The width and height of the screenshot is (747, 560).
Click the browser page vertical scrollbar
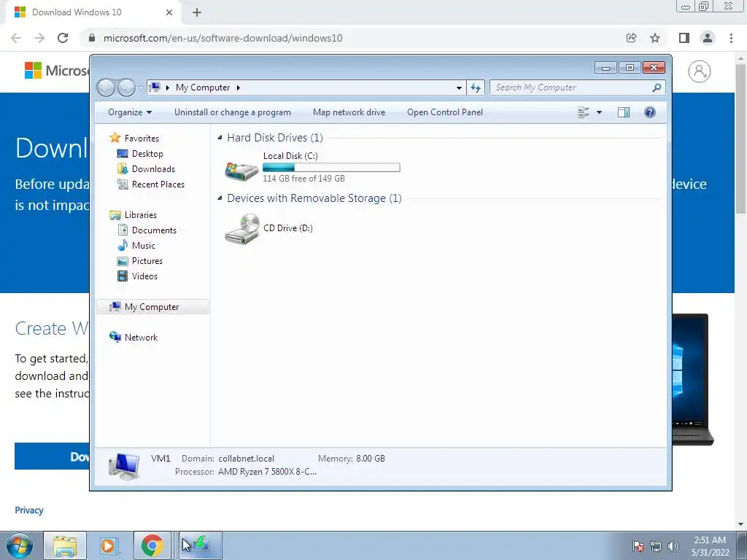(x=741, y=139)
